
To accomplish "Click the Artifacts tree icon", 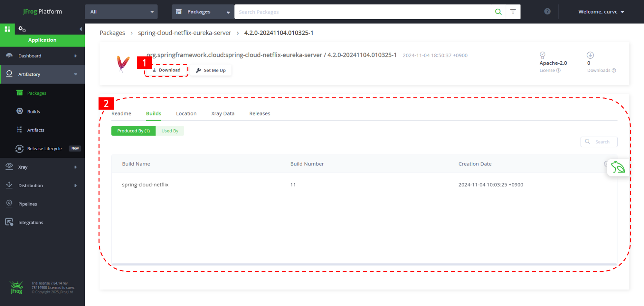I will point(20,130).
